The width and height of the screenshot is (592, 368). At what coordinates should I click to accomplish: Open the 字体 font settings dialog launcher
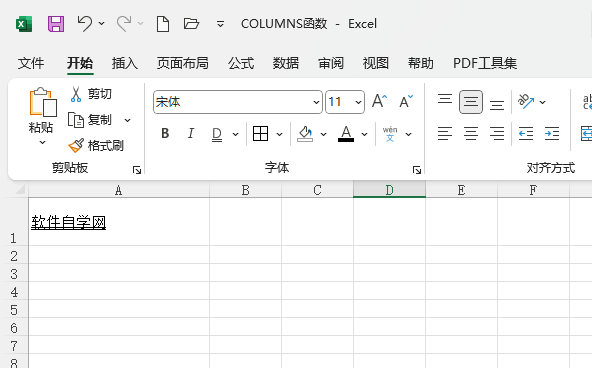417,171
